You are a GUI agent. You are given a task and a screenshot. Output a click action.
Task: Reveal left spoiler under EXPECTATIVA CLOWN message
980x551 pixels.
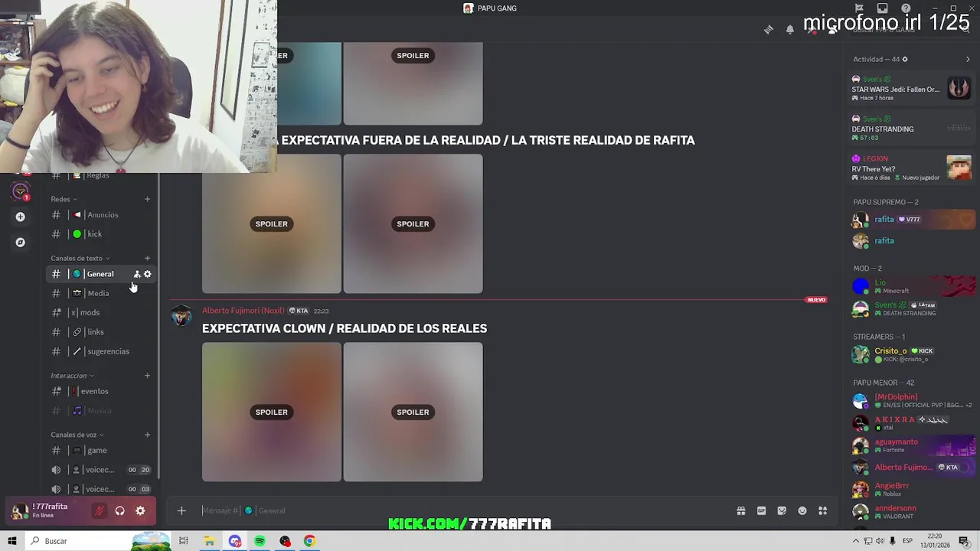pyautogui.click(x=272, y=412)
